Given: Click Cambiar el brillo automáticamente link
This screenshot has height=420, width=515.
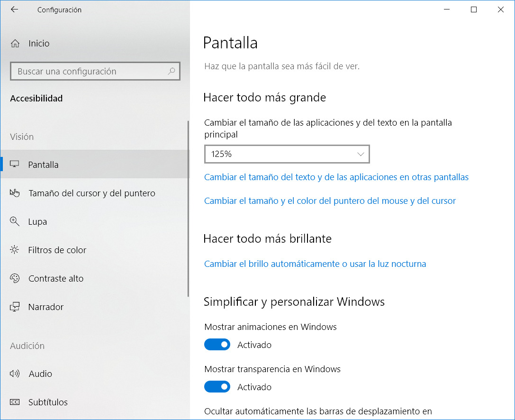Looking at the screenshot, I should pos(315,264).
